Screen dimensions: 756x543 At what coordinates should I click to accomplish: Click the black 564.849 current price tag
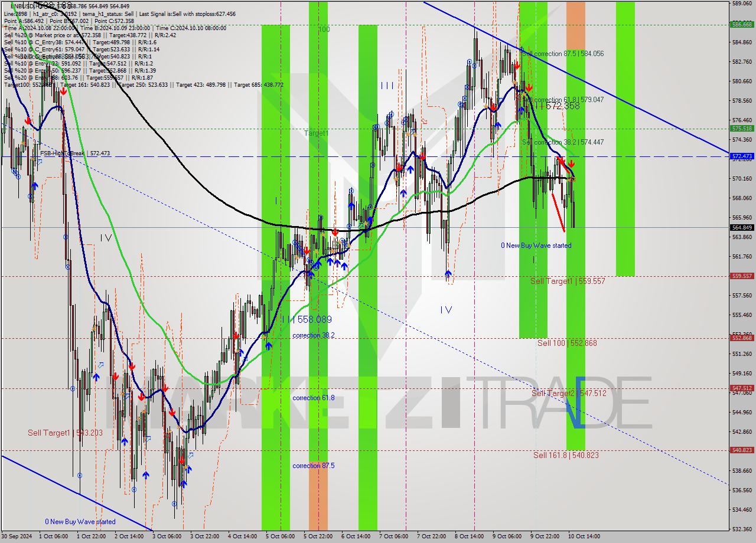742,227
